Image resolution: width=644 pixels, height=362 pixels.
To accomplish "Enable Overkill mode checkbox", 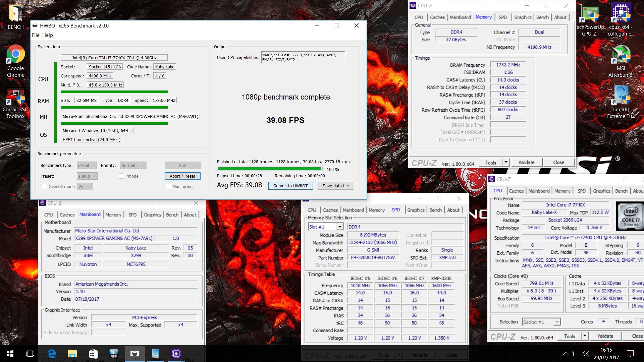I will 44,186.
